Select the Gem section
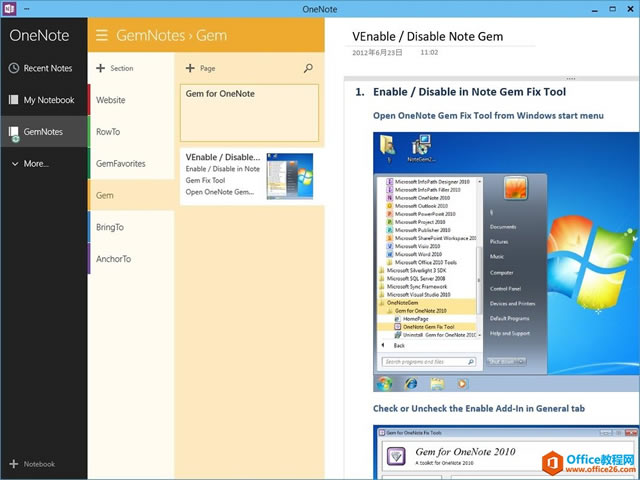 click(131, 196)
